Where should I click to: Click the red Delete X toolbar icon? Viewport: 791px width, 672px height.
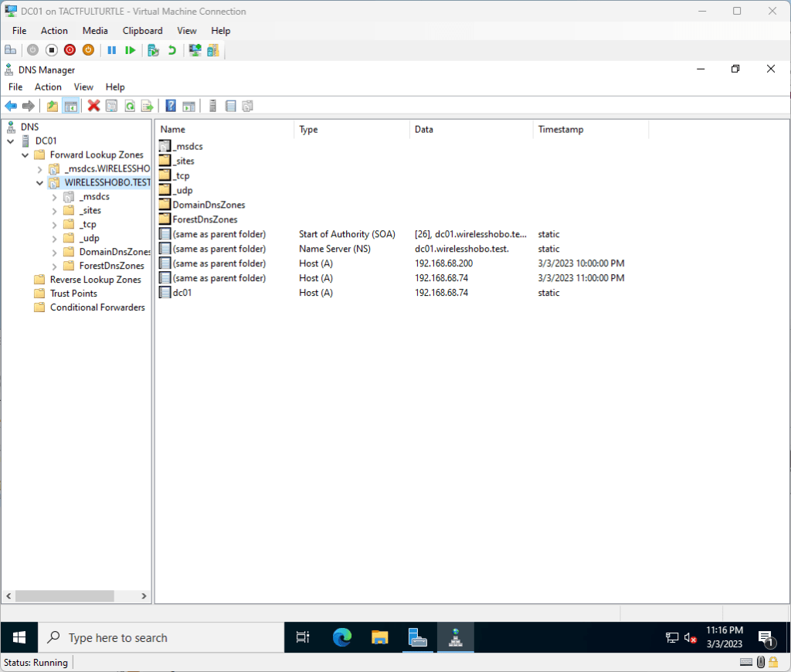[x=93, y=106]
